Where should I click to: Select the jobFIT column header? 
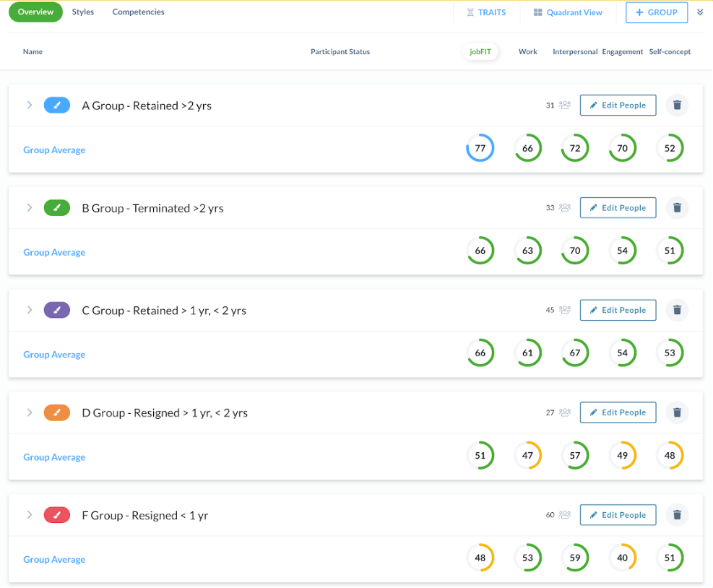click(480, 52)
